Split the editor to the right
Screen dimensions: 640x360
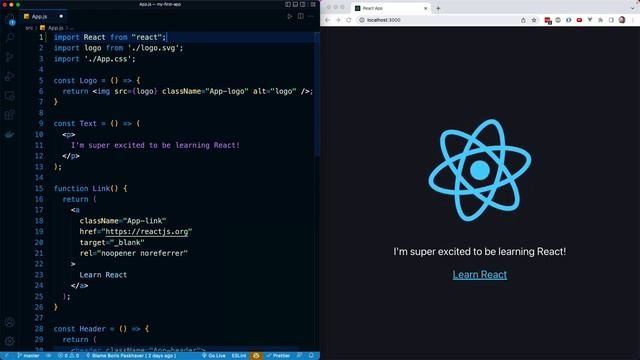coord(300,16)
